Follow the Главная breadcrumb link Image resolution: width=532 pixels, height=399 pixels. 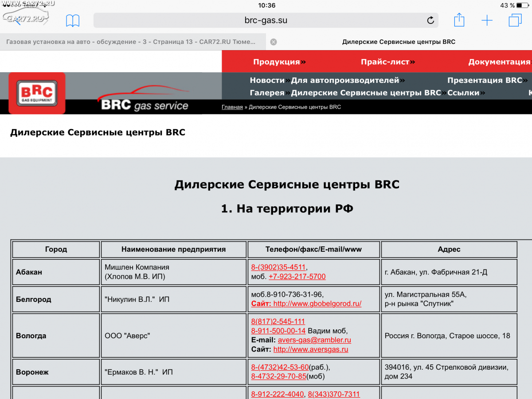[232, 107]
